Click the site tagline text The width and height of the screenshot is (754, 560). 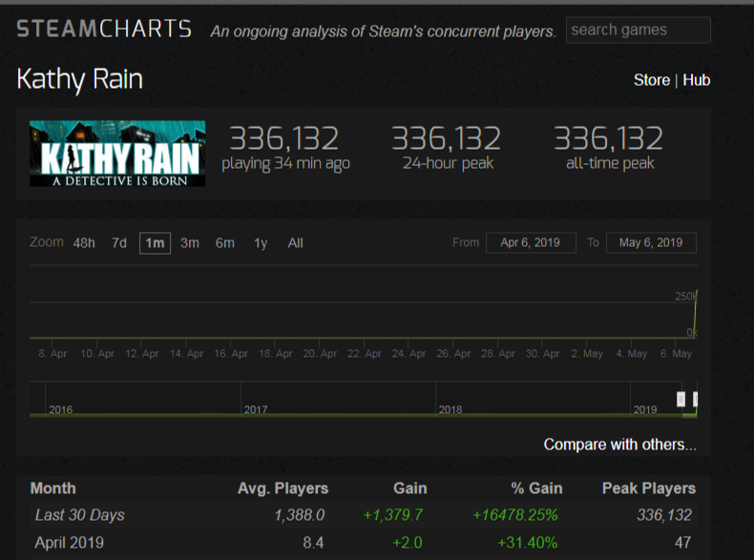pos(384,31)
